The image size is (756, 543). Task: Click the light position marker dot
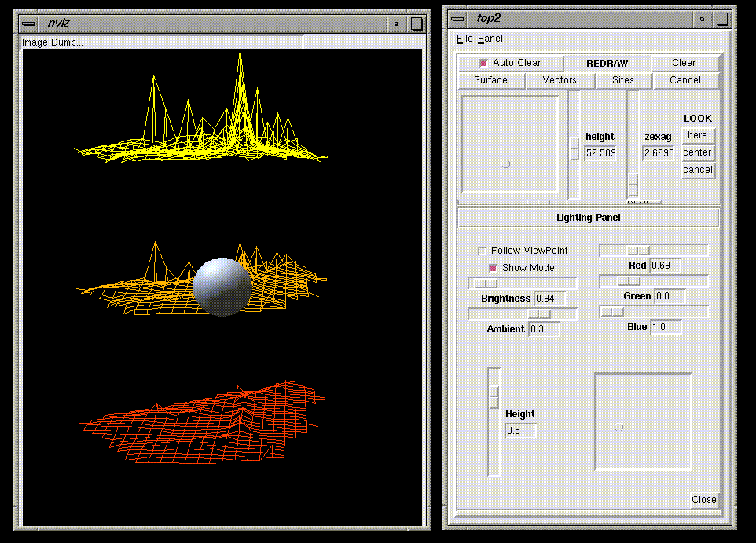pyautogui.click(x=618, y=427)
